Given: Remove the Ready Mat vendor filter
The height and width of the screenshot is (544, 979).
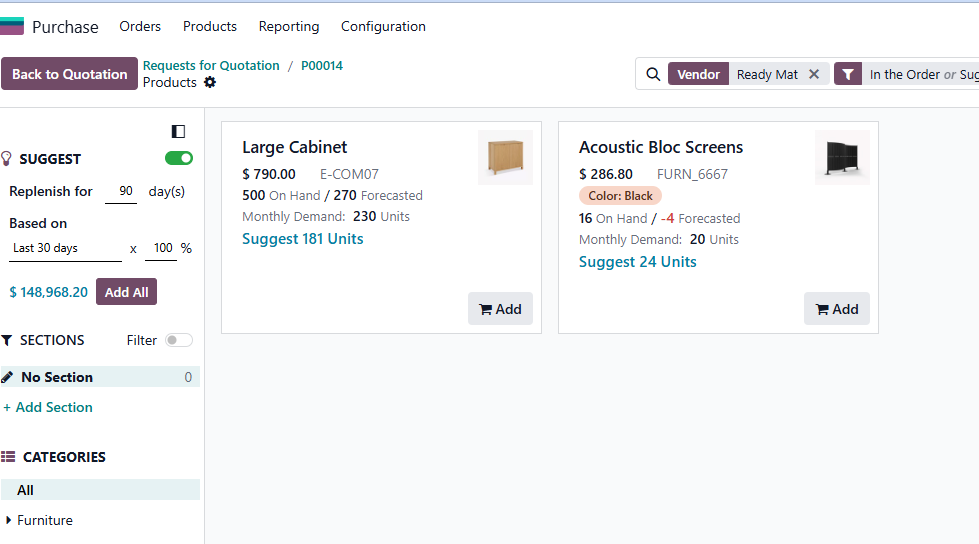Looking at the screenshot, I should click(814, 74).
